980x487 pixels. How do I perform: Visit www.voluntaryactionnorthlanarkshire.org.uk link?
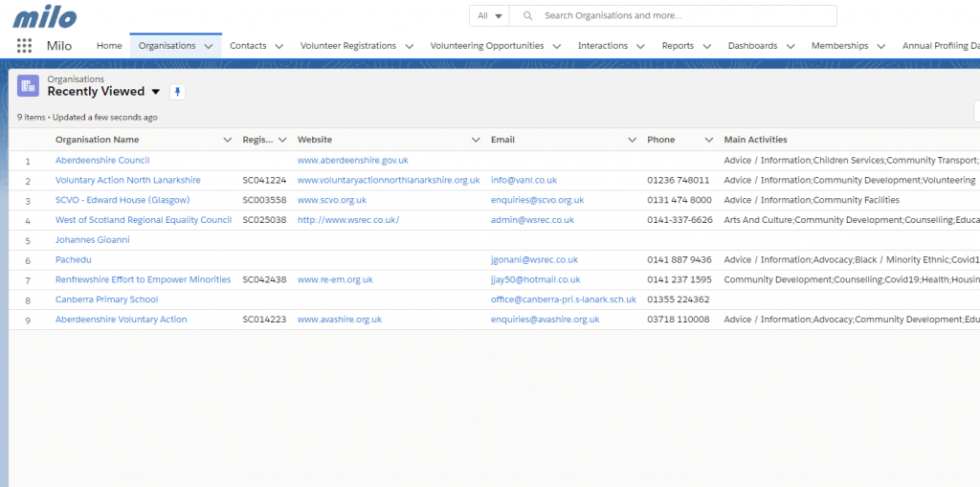(x=389, y=180)
